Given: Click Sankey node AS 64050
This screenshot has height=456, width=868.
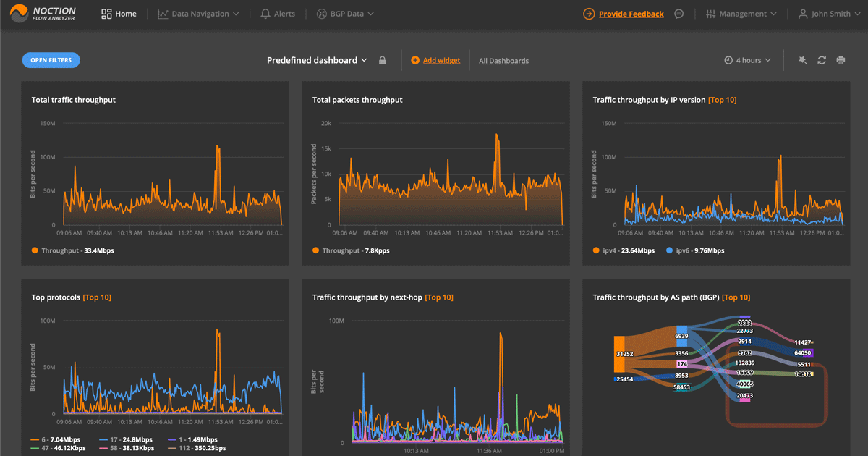Looking at the screenshot, I should click(x=803, y=352).
